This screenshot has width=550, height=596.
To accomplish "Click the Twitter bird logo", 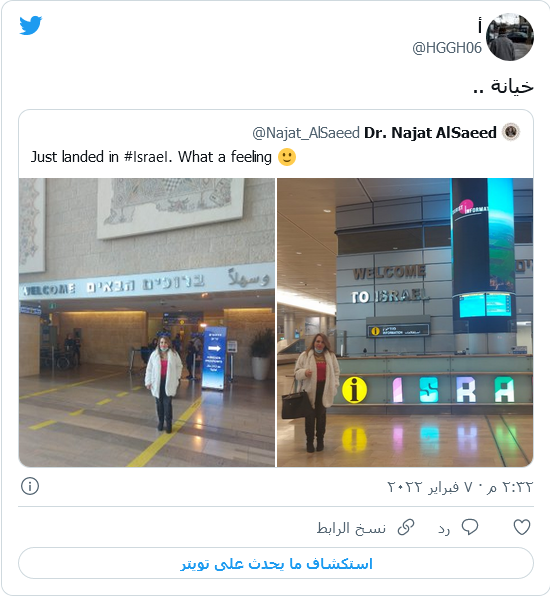I will 31,25.
